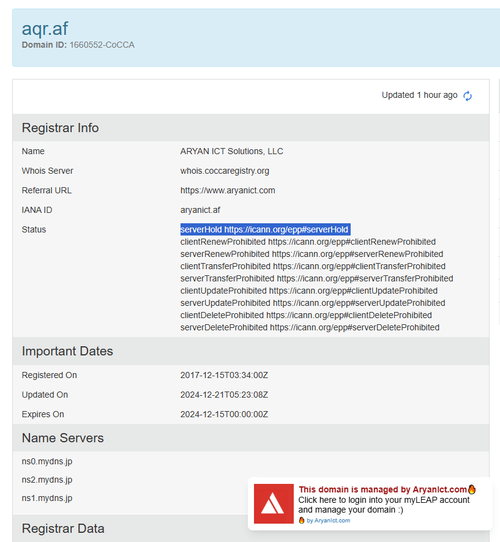Click the Registrar Data section header
This screenshot has width=500, height=542.
click(63, 528)
